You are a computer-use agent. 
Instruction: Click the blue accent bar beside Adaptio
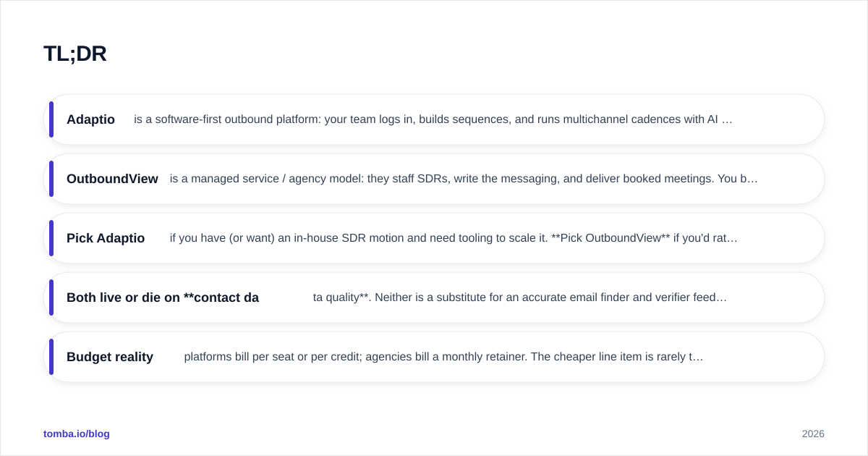click(51, 119)
